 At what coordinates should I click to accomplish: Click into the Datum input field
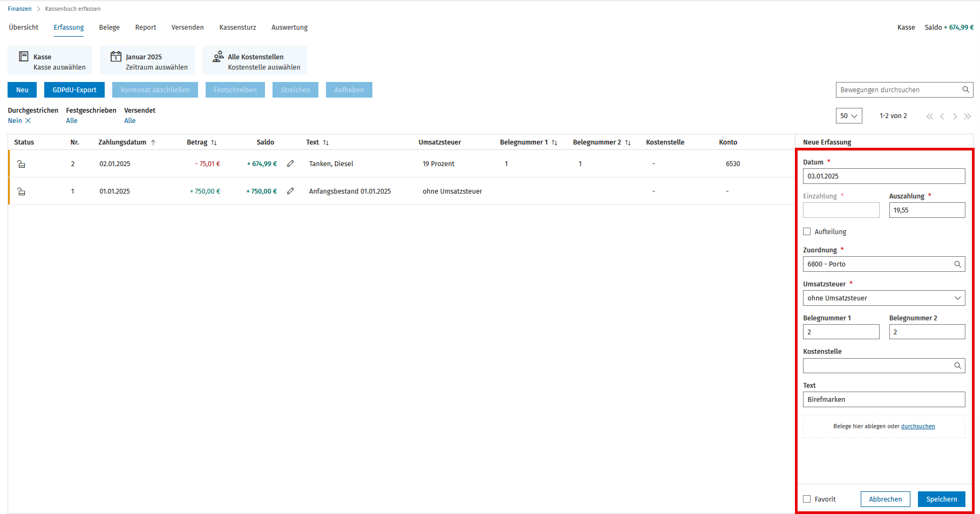[884, 176]
